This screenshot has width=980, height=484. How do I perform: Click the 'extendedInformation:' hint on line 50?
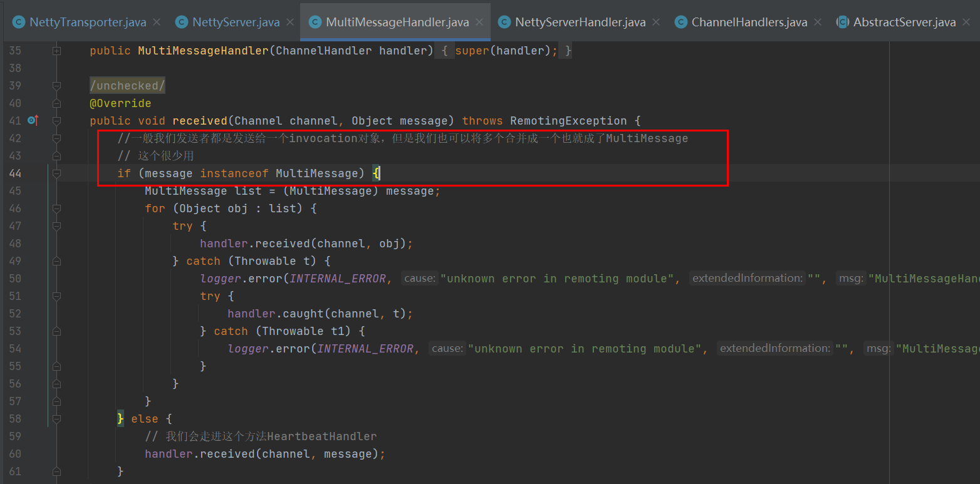[747, 278]
